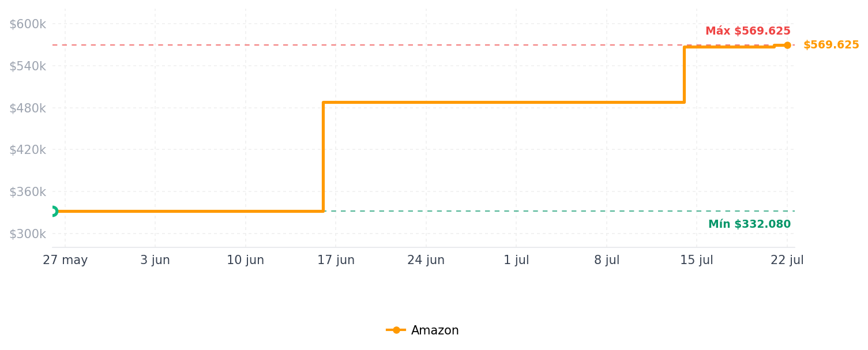Click the orange end point marker
This screenshot has height=350, width=868.
pyautogui.click(x=787, y=45)
